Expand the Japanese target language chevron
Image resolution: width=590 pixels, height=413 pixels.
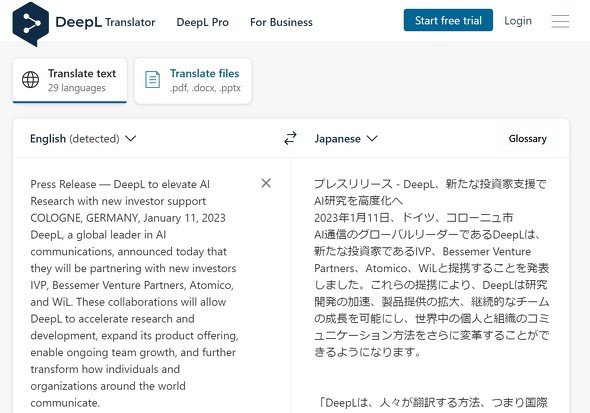coord(372,138)
